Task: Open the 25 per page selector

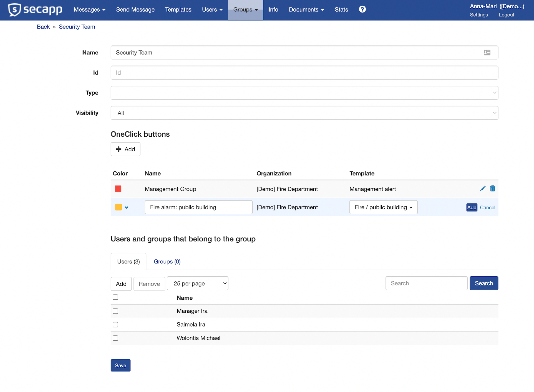Action: (x=197, y=283)
